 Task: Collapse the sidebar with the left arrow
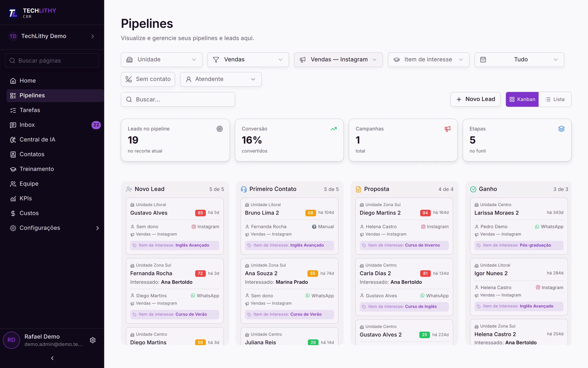coord(52,358)
